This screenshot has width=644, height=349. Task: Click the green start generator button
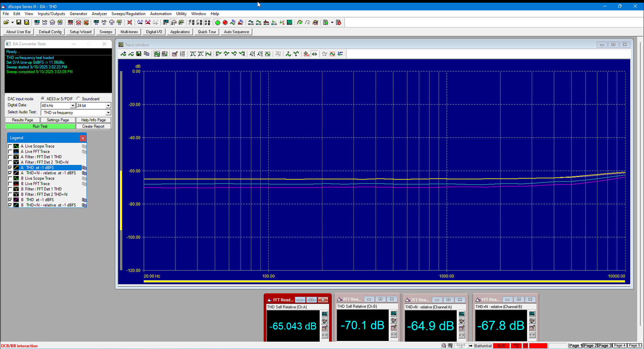tap(218, 22)
